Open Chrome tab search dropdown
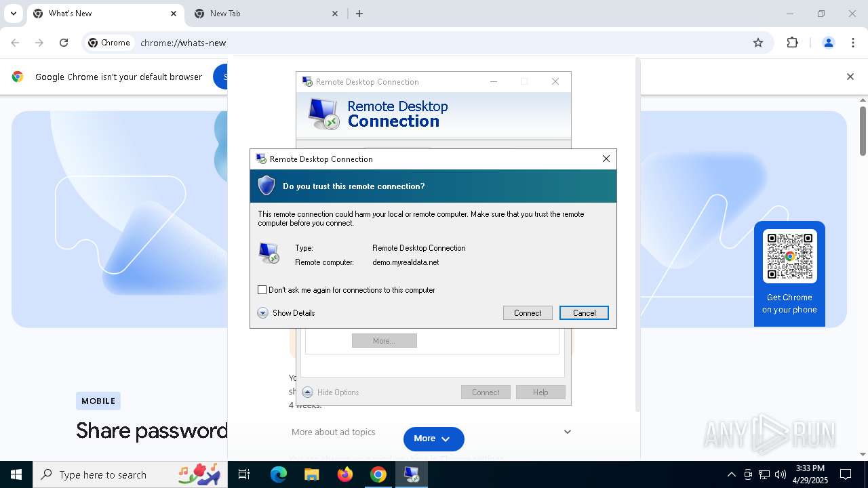 (13, 14)
